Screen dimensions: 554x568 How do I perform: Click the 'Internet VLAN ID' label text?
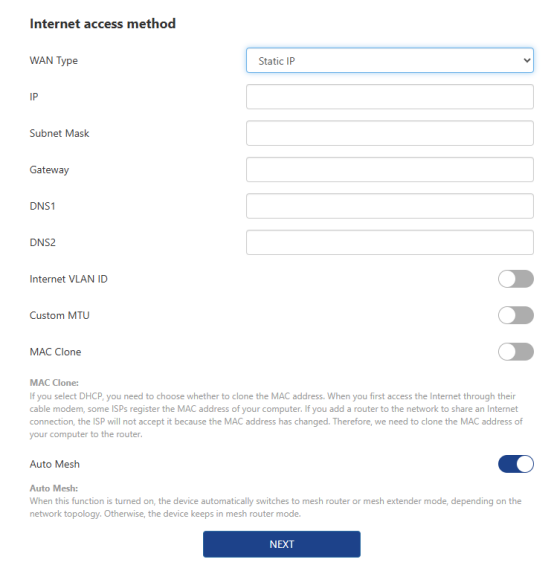68,279
